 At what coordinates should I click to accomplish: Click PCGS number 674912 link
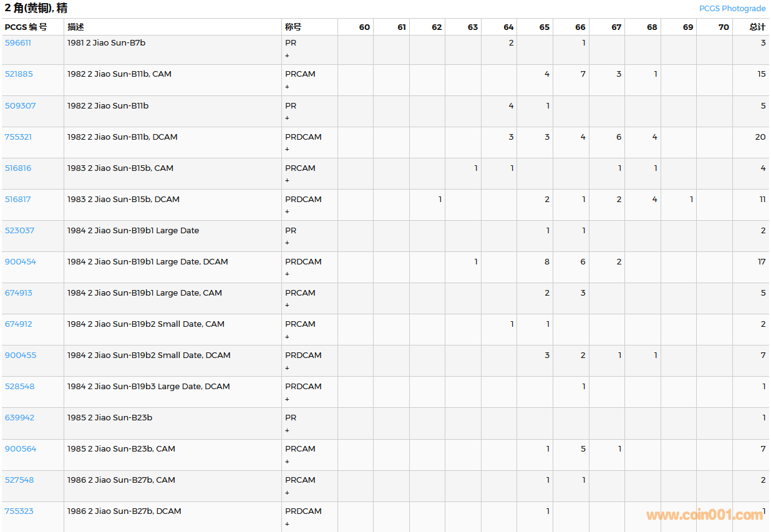[x=19, y=324]
